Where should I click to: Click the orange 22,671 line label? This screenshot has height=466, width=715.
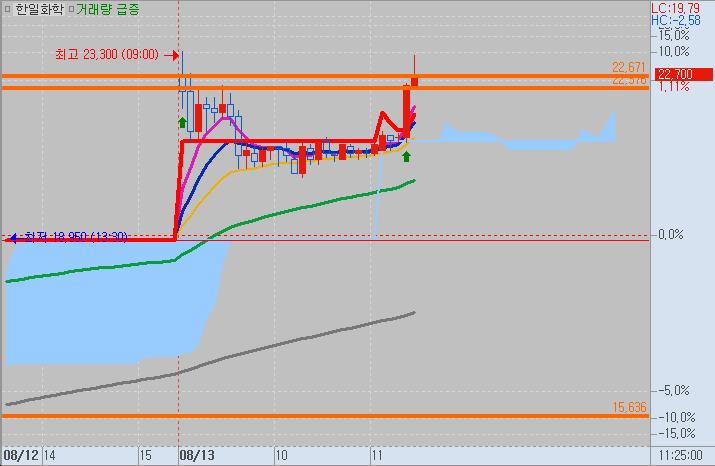tap(629, 67)
